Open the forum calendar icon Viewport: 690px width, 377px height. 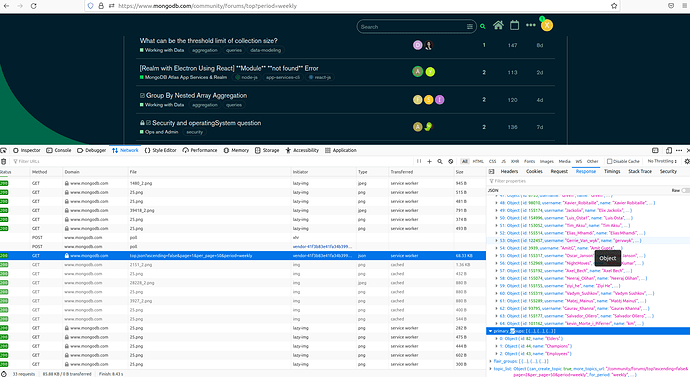514,25
